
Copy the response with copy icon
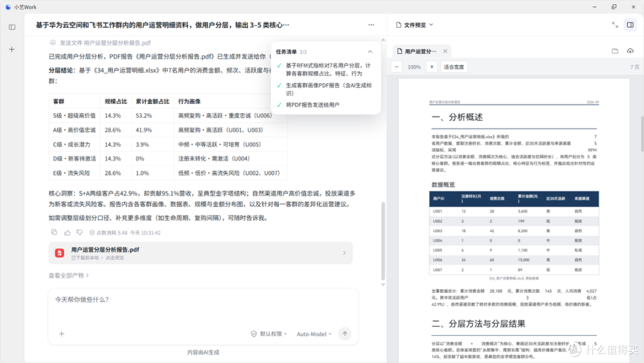point(54,232)
